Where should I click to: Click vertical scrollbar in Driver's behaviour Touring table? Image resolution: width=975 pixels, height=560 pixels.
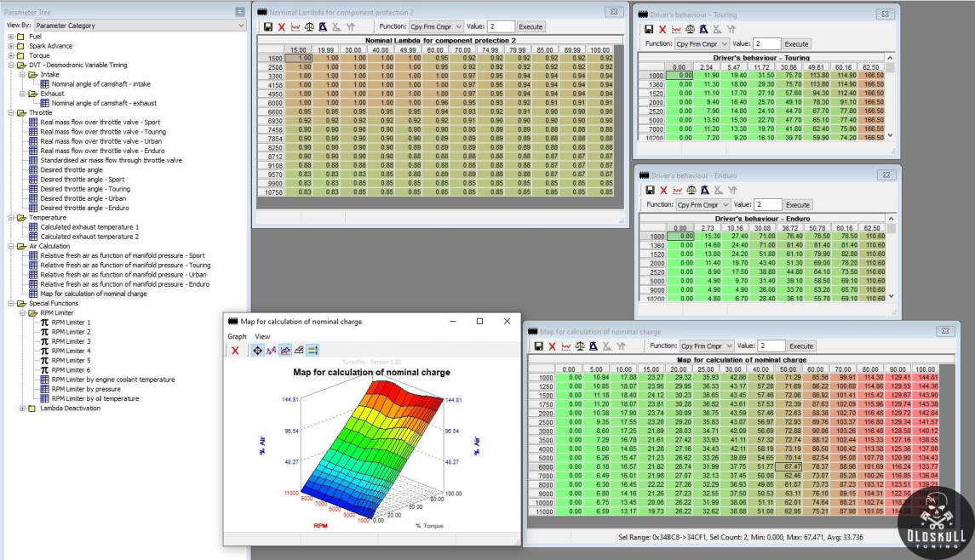(x=891, y=102)
